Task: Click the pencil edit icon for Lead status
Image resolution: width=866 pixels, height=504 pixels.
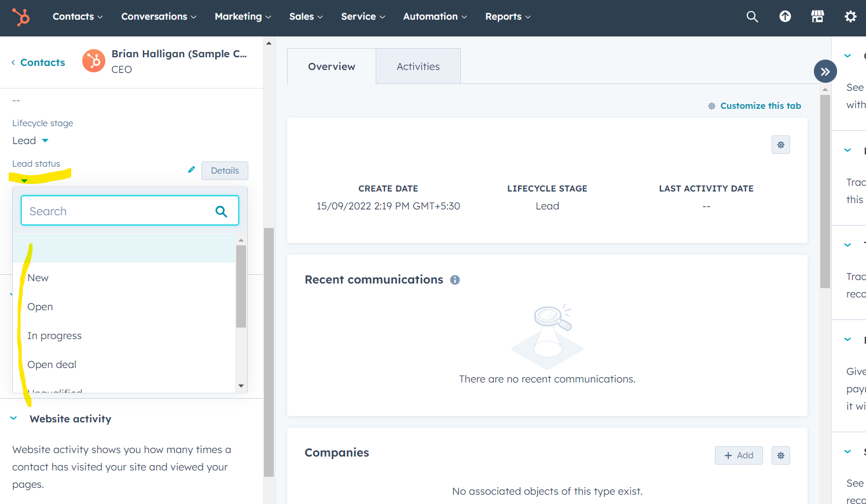Action: [192, 170]
